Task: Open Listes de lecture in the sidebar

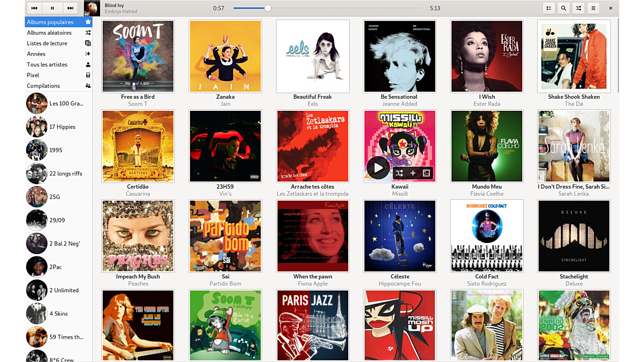Action: click(x=58, y=43)
